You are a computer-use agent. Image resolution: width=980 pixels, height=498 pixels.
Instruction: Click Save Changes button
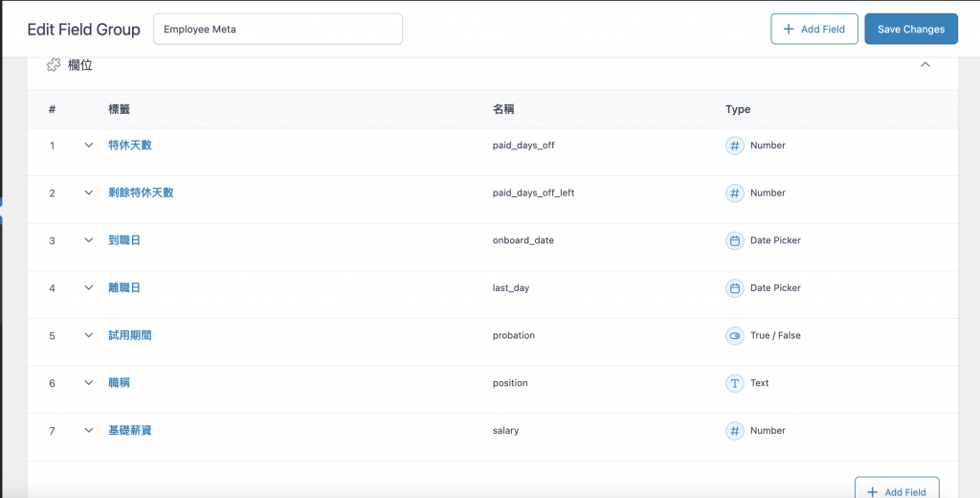click(x=911, y=29)
